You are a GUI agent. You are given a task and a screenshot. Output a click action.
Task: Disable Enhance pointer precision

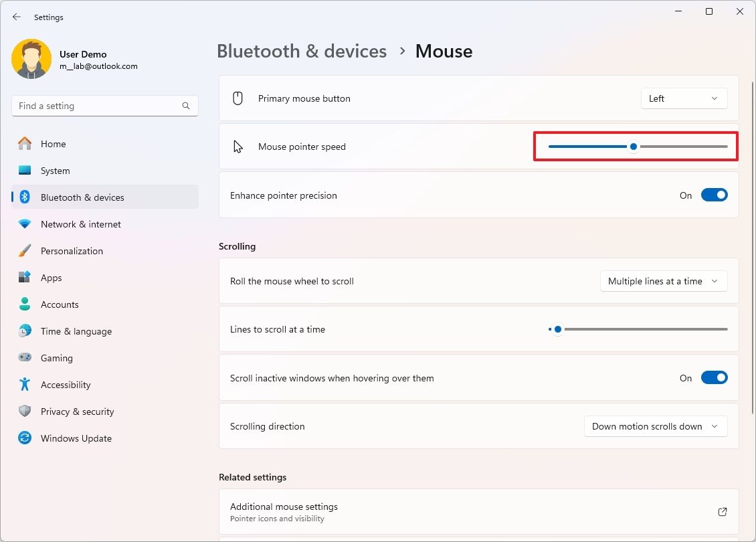click(715, 195)
